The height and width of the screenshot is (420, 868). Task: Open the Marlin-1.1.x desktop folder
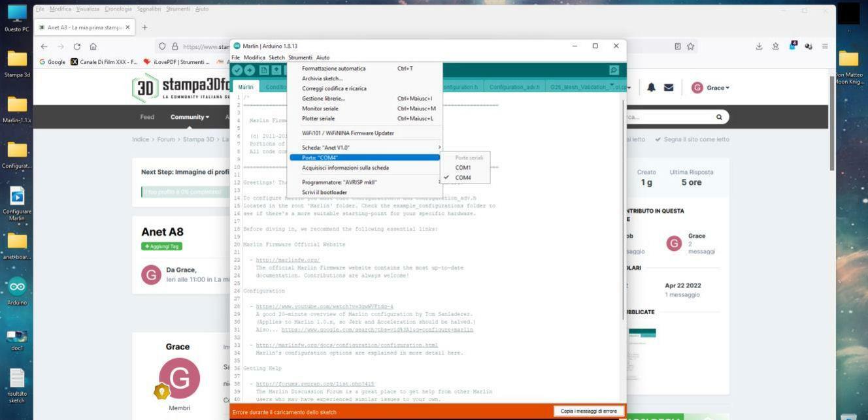(17, 110)
